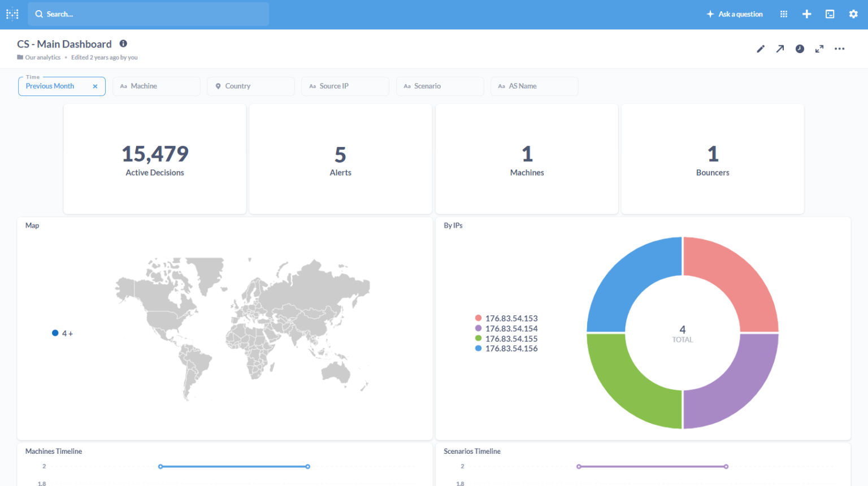Browse data using the grid icon
The image size is (868, 486).
(x=783, y=14)
